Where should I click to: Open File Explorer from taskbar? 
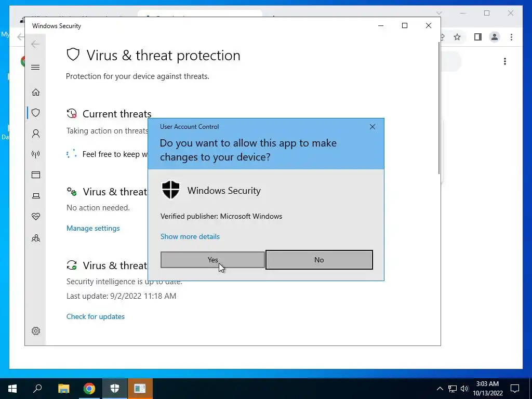click(x=63, y=389)
